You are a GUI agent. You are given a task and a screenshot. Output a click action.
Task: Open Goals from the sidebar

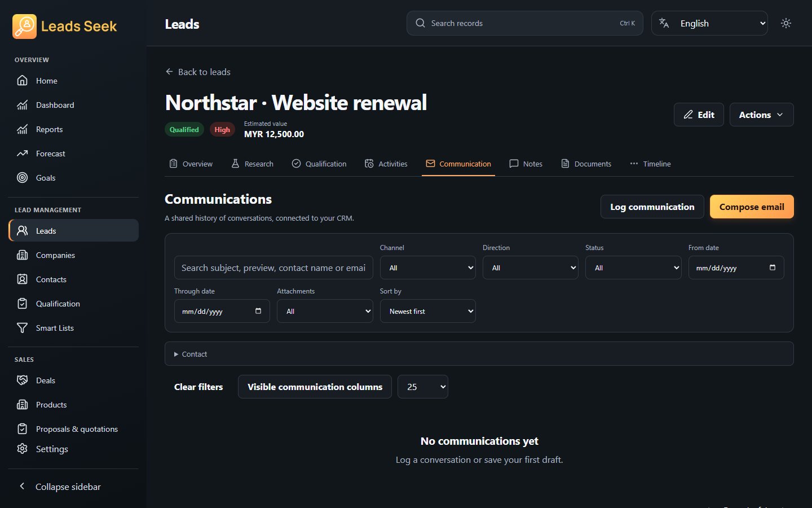tap(73, 178)
